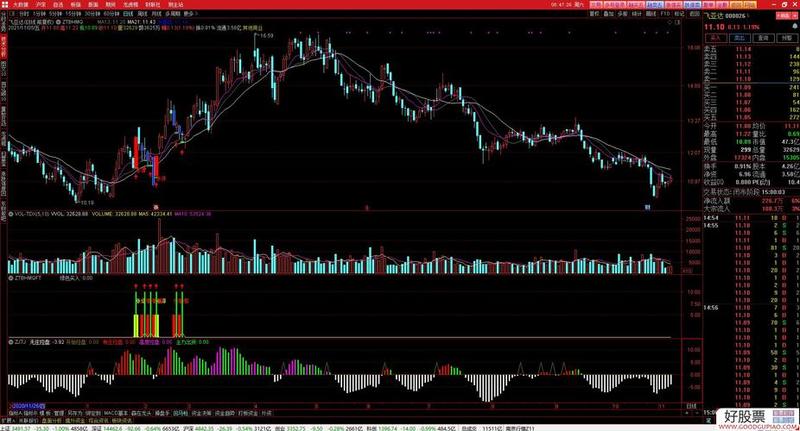Open the 自选 top menu

[x=58, y=4]
